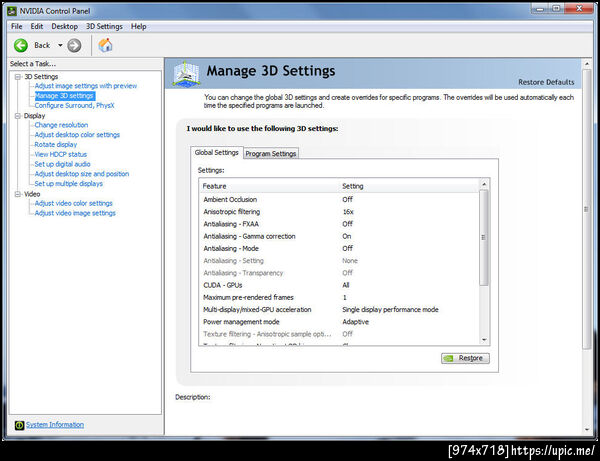Collapse the Display tree node
The image size is (600, 461).
(x=18, y=116)
